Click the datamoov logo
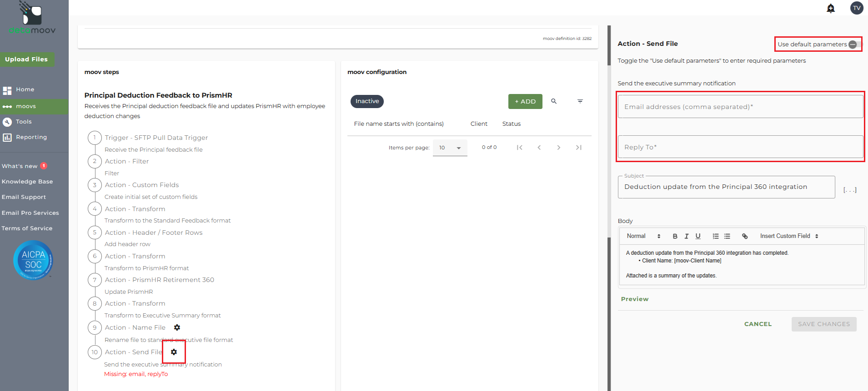 [x=32, y=18]
